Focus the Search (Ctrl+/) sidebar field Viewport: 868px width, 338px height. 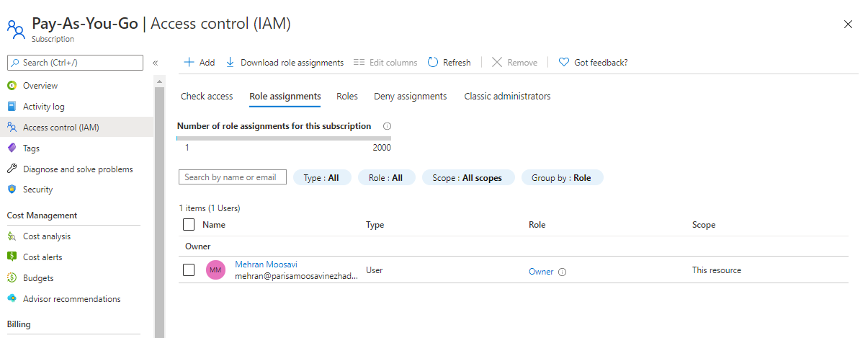pyautogui.click(x=75, y=63)
